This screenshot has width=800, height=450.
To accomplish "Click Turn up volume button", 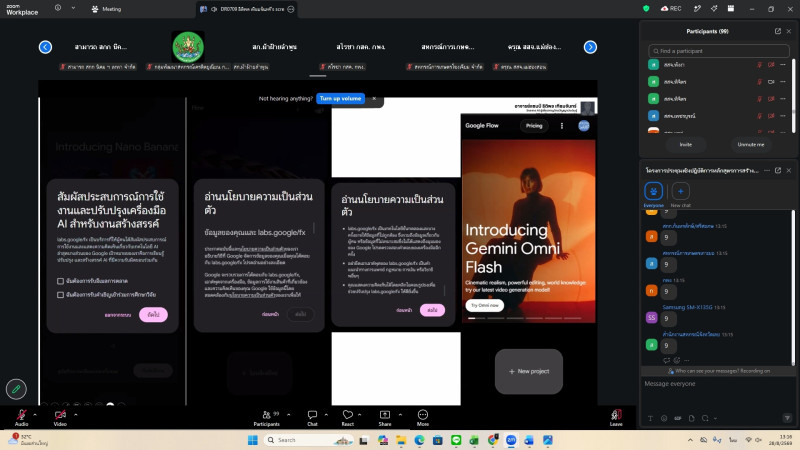I will coord(340,98).
